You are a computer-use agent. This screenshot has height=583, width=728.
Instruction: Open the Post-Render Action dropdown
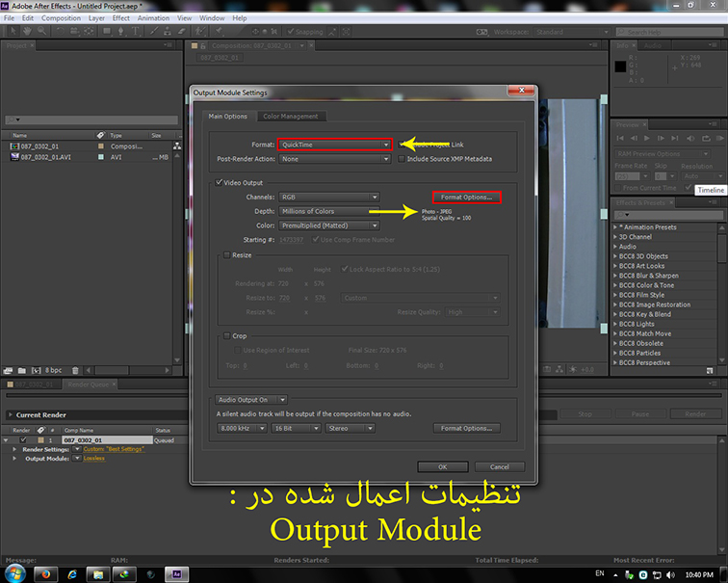point(335,158)
